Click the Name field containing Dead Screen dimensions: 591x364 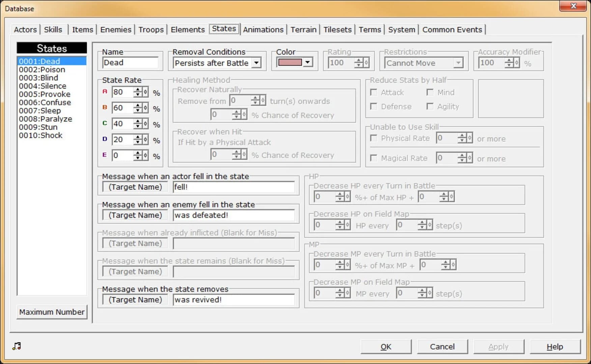pos(130,62)
